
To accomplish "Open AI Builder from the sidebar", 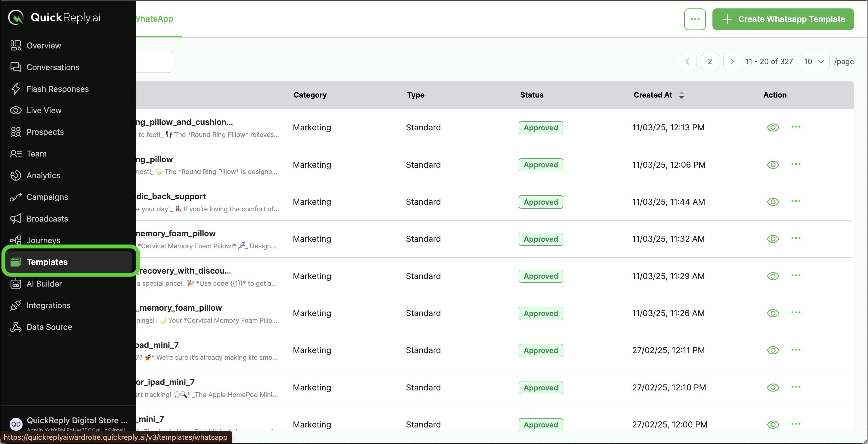I will (x=44, y=284).
